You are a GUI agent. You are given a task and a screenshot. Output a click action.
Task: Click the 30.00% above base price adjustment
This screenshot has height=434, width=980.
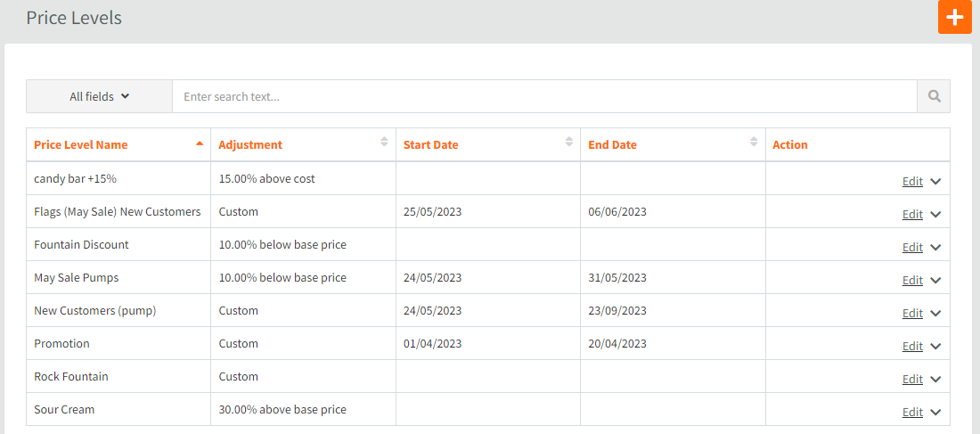pos(282,410)
